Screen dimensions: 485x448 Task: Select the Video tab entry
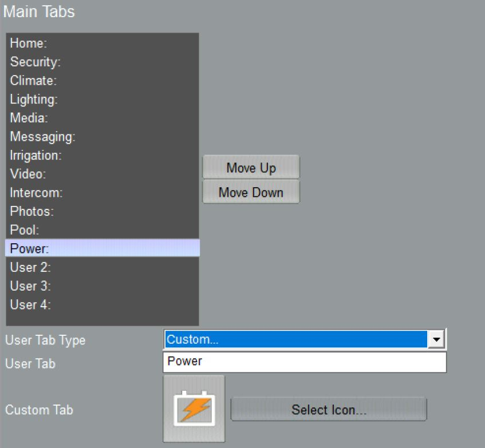[x=102, y=174]
